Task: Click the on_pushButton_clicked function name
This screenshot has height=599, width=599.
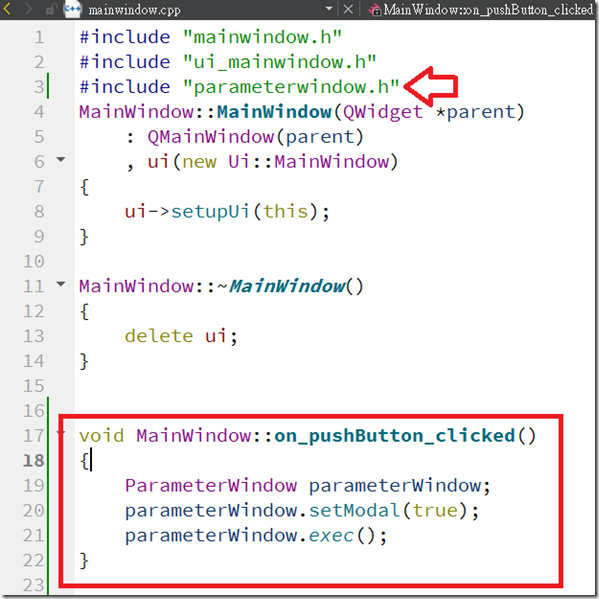Action: (395, 436)
